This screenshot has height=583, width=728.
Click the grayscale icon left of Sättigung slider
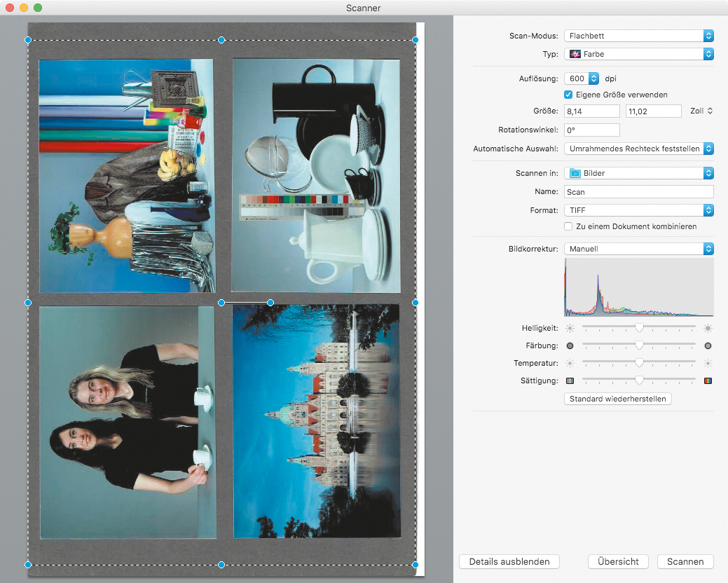click(x=570, y=380)
